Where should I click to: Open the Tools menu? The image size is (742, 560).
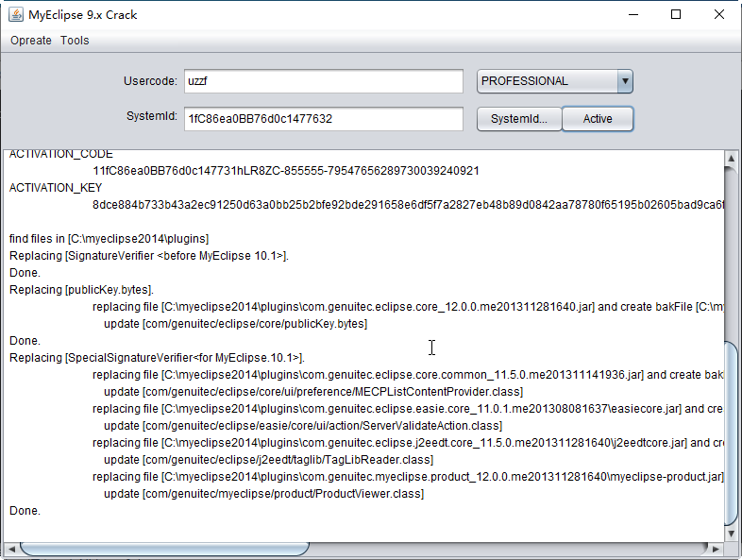tap(75, 41)
